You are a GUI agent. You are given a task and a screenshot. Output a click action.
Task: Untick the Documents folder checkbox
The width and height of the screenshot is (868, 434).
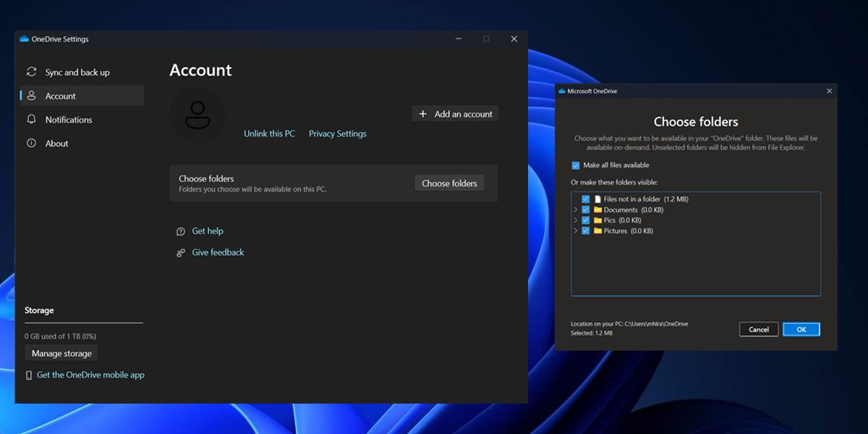586,210
